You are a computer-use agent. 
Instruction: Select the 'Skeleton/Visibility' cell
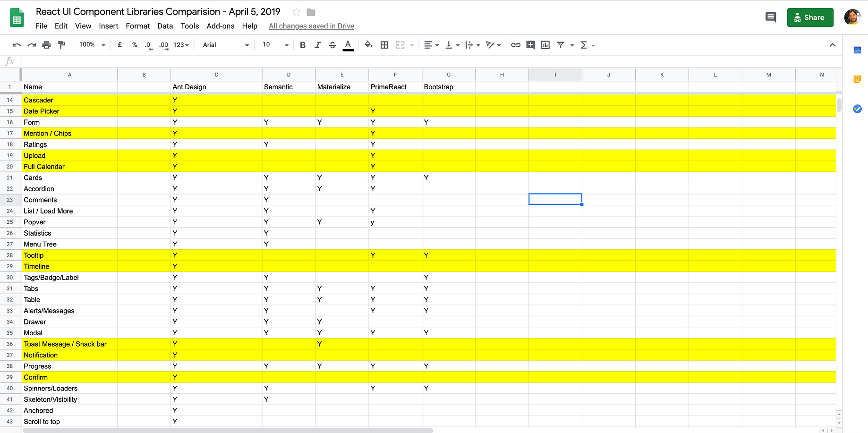pos(70,399)
